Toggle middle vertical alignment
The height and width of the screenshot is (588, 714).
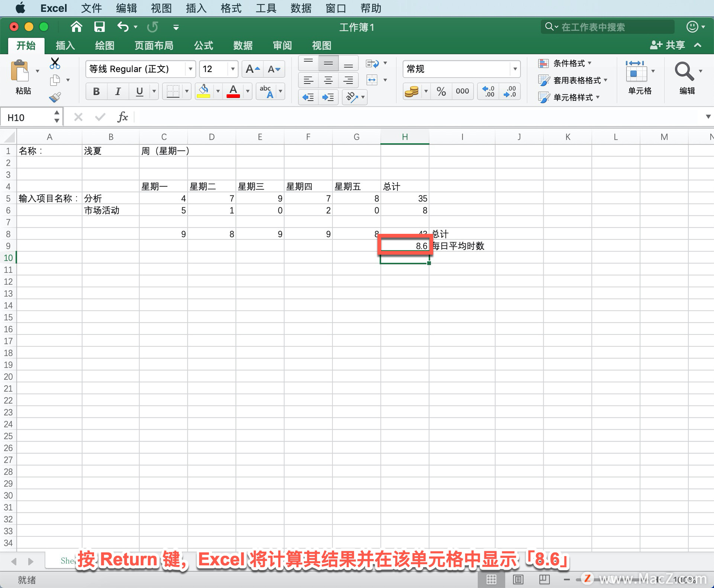[328, 63]
